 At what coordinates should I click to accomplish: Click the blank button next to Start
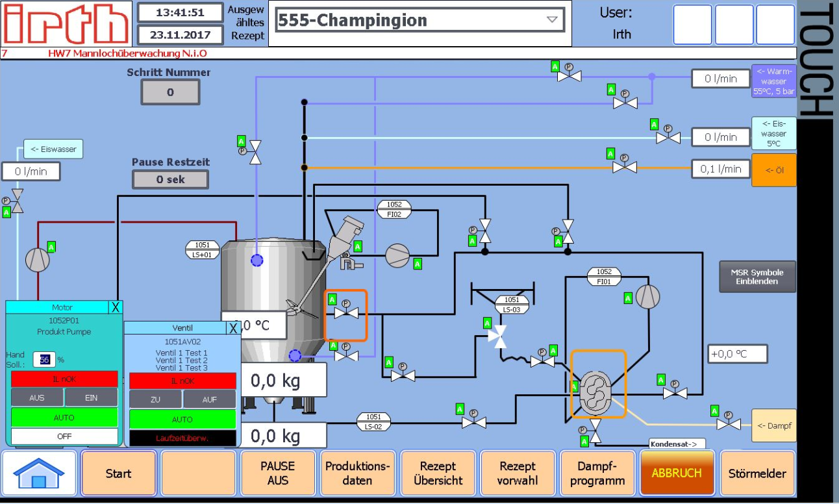coord(198,473)
